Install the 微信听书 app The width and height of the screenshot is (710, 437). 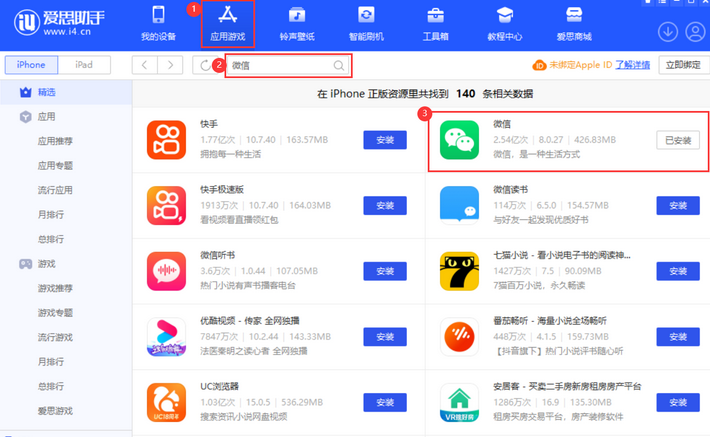click(385, 271)
